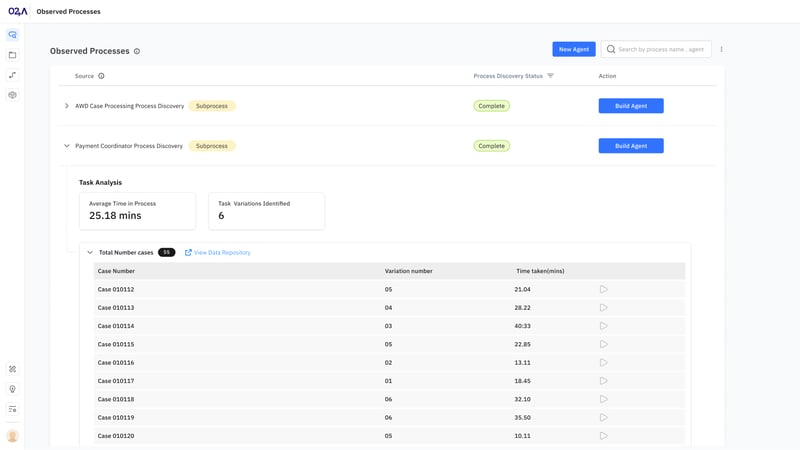The height and width of the screenshot is (450, 800).
Task: Play the recording for Case 010120
Action: tap(604, 436)
